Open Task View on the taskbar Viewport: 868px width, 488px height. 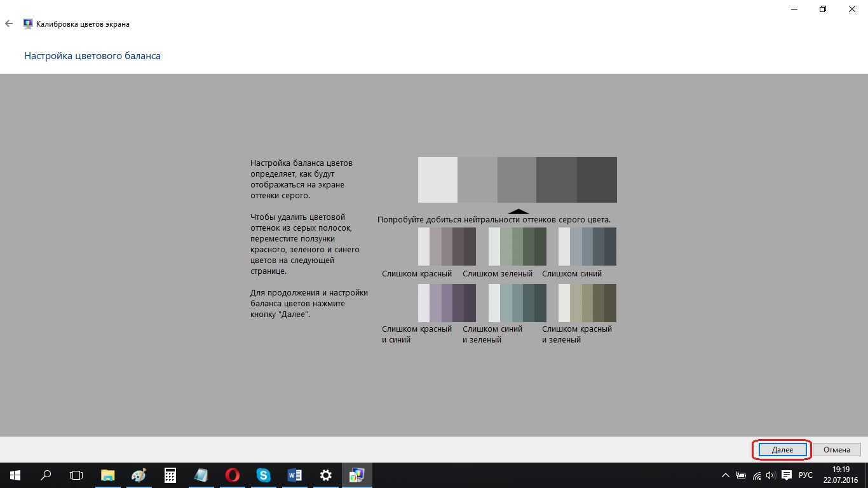coord(76,475)
